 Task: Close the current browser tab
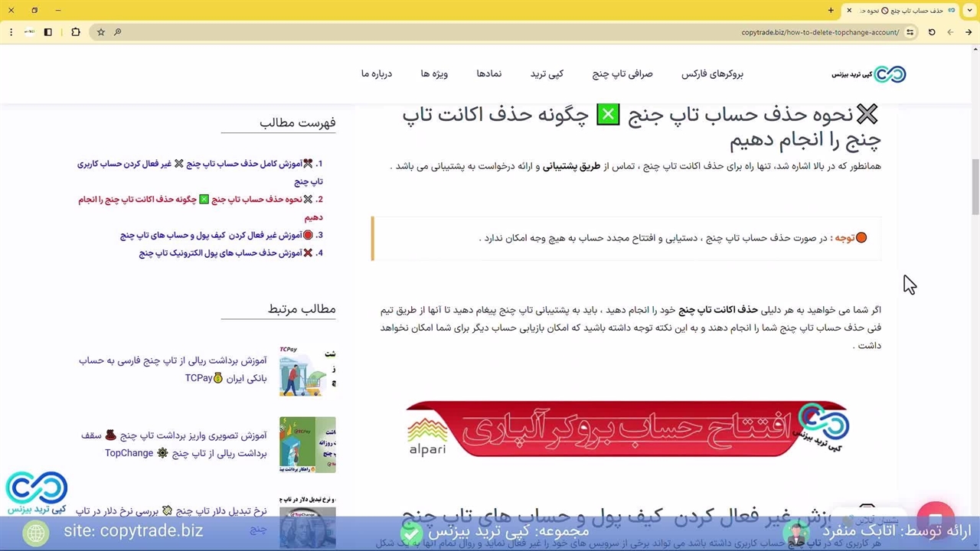point(849,10)
